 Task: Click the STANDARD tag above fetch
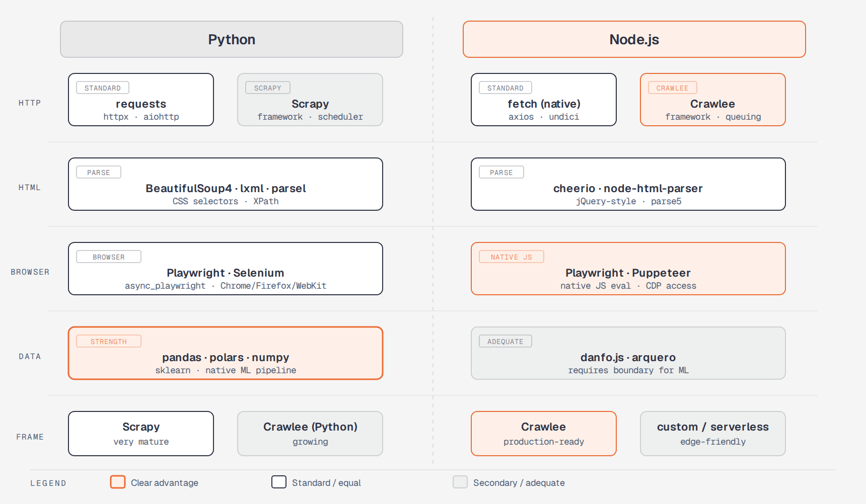(506, 88)
